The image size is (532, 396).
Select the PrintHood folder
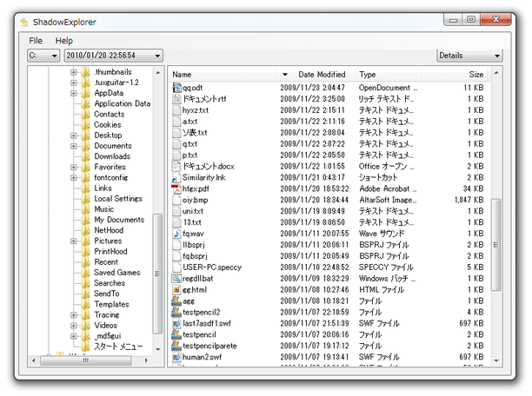(x=110, y=252)
